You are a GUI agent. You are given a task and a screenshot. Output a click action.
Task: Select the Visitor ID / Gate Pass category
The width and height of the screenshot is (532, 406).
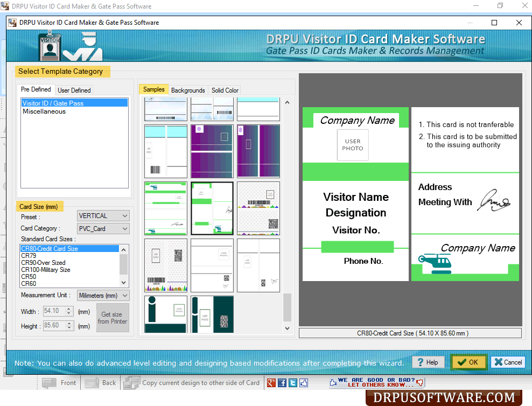[74, 103]
